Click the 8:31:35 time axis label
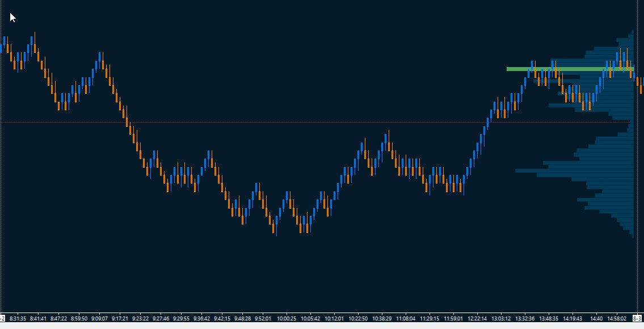Viewport: 644px width, 329px height. [x=18, y=318]
